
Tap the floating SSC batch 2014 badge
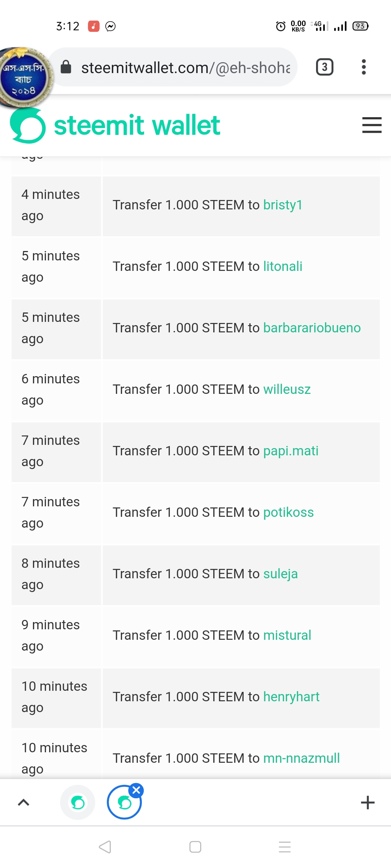click(25, 78)
